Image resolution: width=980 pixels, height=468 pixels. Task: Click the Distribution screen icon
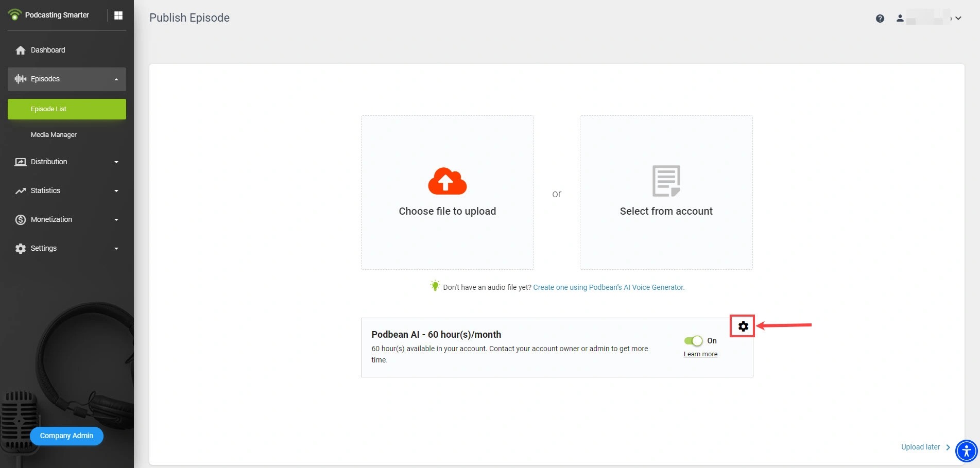click(x=21, y=162)
